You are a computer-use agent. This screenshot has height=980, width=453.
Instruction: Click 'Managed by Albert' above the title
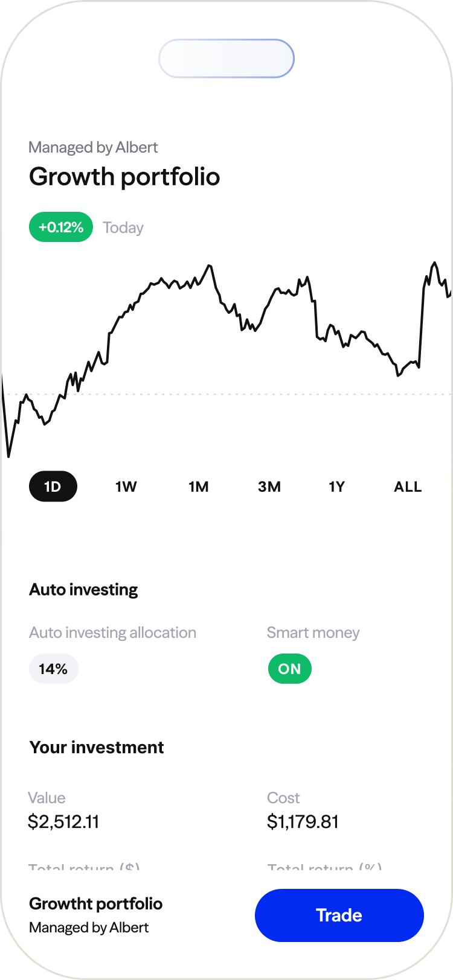pos(93,147)
